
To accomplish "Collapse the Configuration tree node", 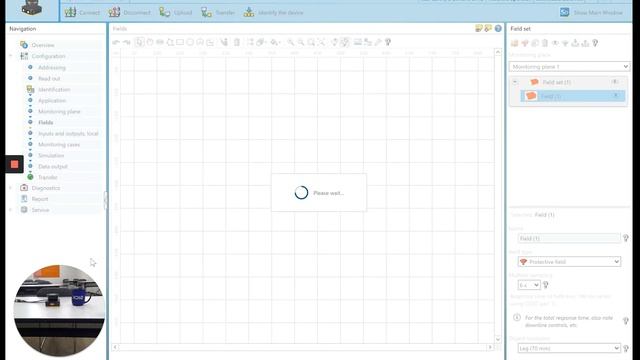I will [x=11, y=56].
